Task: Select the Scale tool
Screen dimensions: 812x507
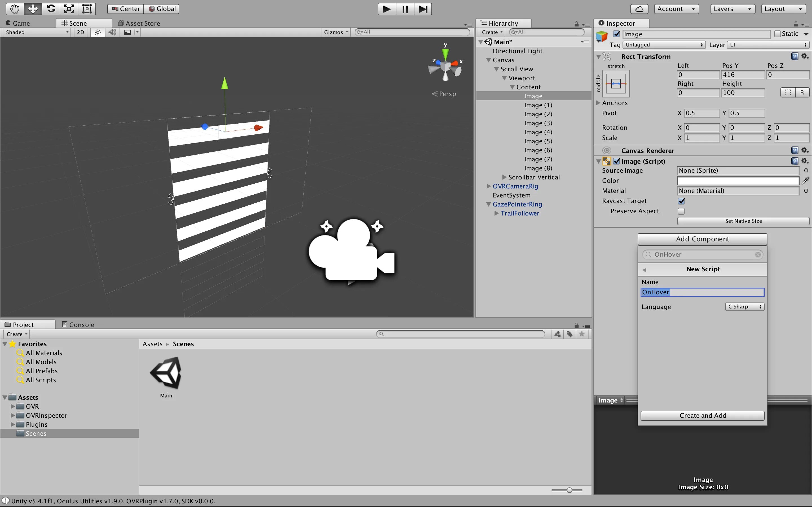Action: click(x=69, y=9)
